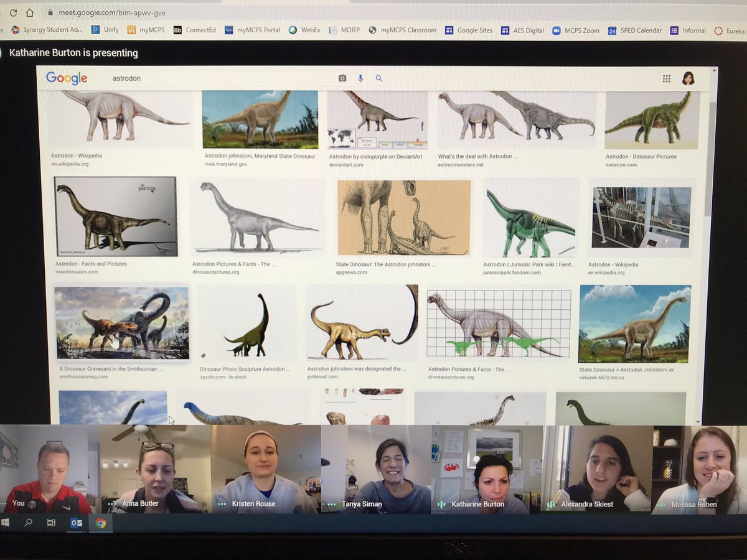This screenshot has height=560, width=747.
Task: Open the myMCPS Portal bookmark
Action: click(252, 30)
